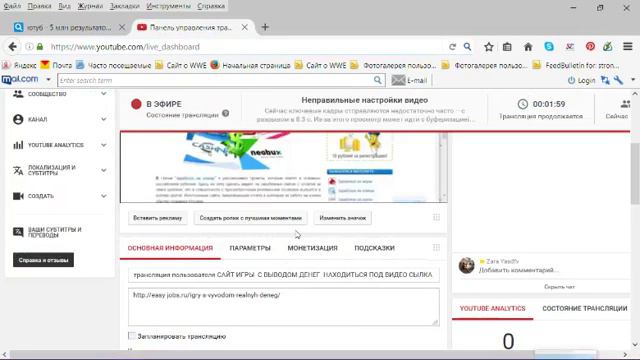Click the Скрыть чат link

pos(559,287)
